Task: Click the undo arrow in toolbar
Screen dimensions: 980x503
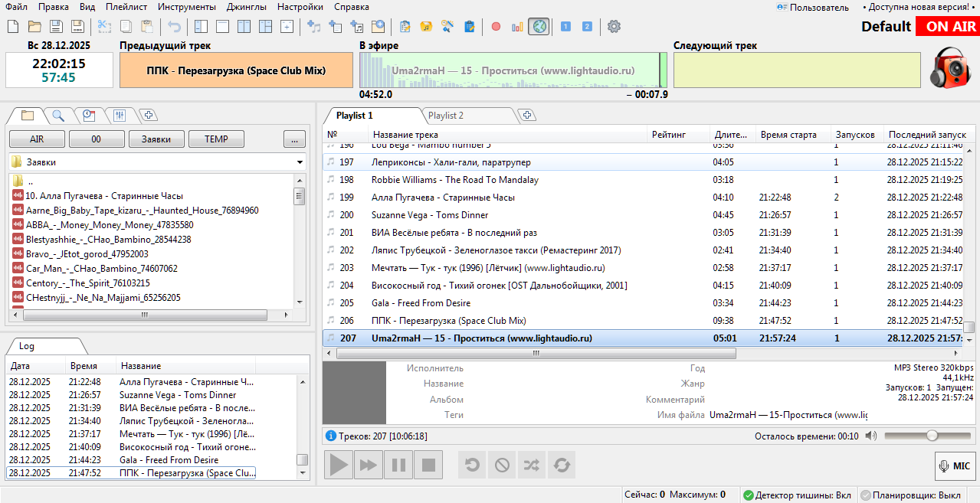Action: [175, 27]
